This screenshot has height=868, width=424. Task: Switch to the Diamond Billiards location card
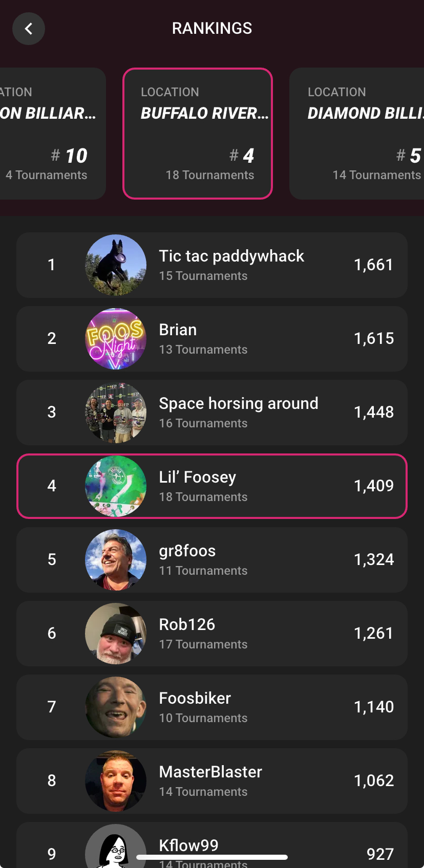click(358, 133)
